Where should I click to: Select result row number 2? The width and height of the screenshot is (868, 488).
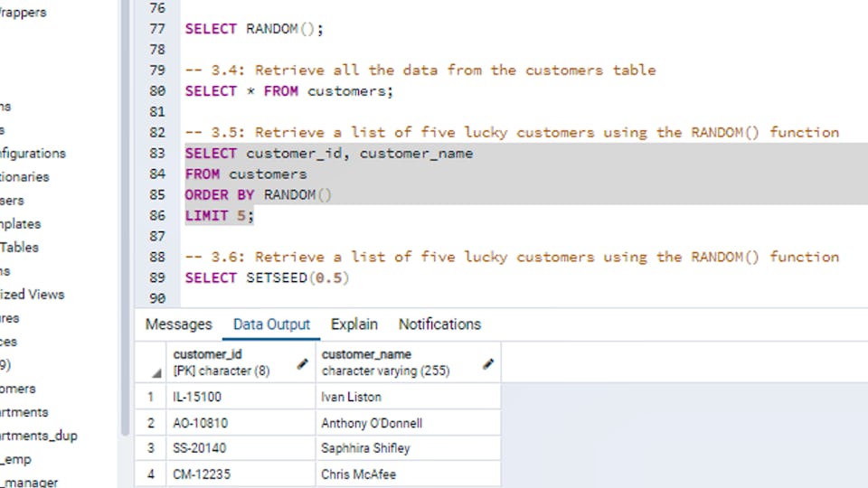(x=151, y=423)
